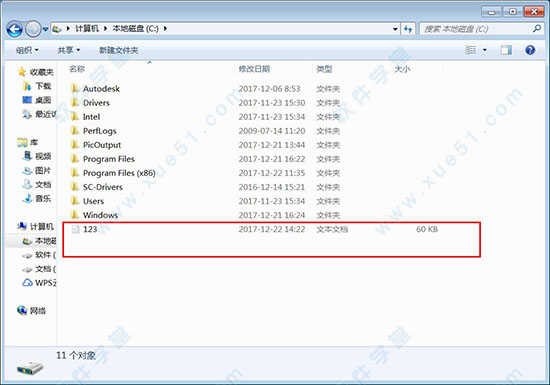Select the Program Files (x86) folder icon
Viewport: 550px width, 385px height.
pyautogui.click(x=75, y=173)
